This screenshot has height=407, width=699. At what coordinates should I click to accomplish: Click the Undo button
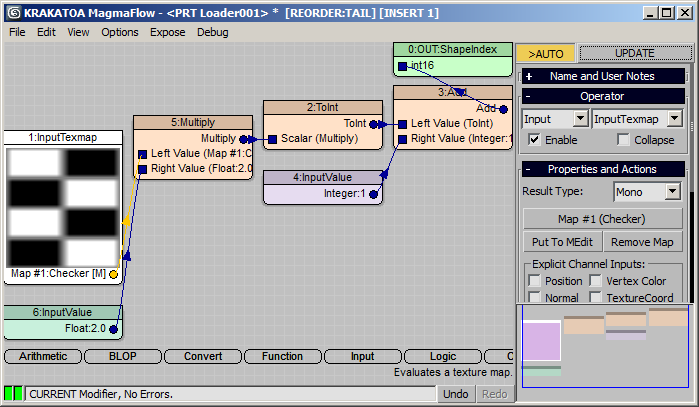pyautogui.click(x=455, y=394)
